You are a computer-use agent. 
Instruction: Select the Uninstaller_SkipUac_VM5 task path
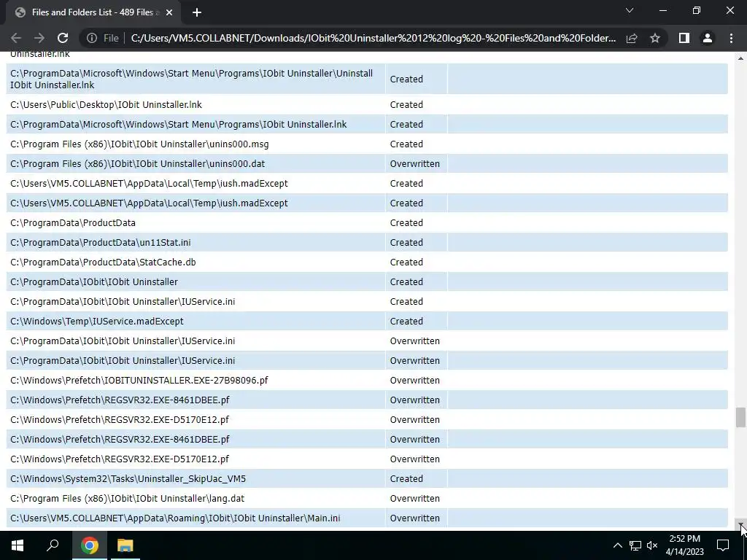click(x=128, y=479)
